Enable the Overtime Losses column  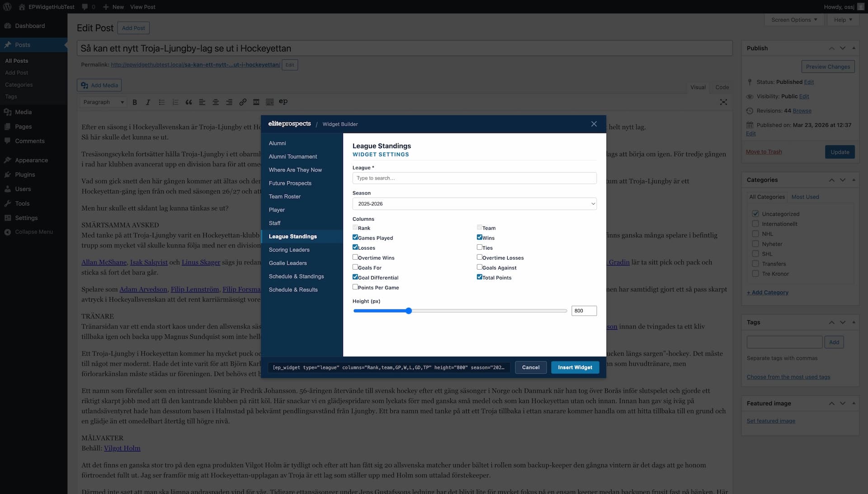pos(480,257)
